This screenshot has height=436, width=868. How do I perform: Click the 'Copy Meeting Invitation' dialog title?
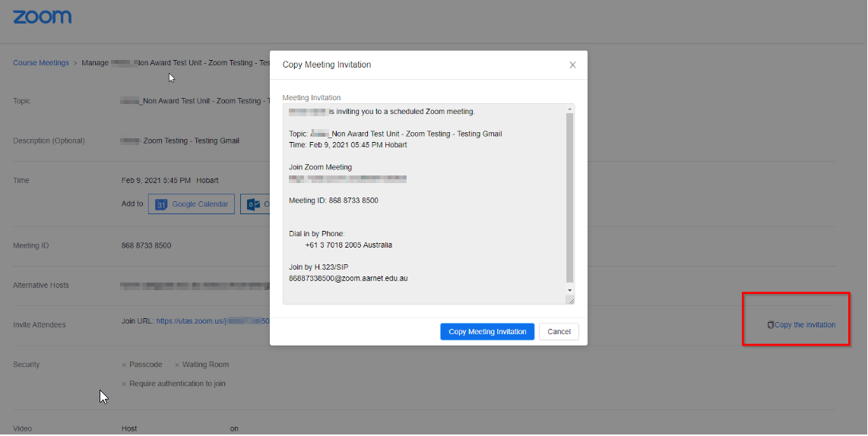click(327, 65)
